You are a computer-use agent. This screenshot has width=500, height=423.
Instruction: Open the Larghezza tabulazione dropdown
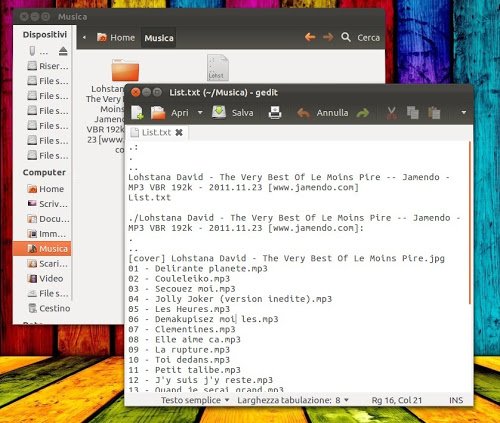pos(293,400)
